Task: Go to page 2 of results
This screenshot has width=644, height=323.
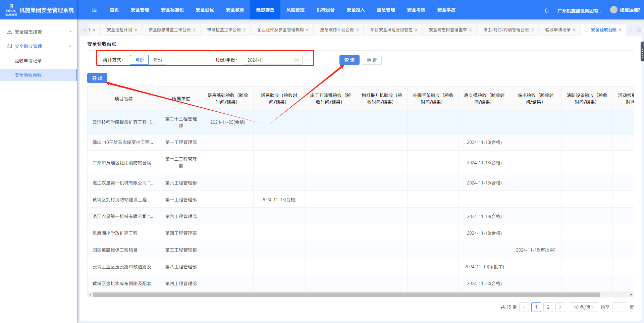Action: [548, 307]
